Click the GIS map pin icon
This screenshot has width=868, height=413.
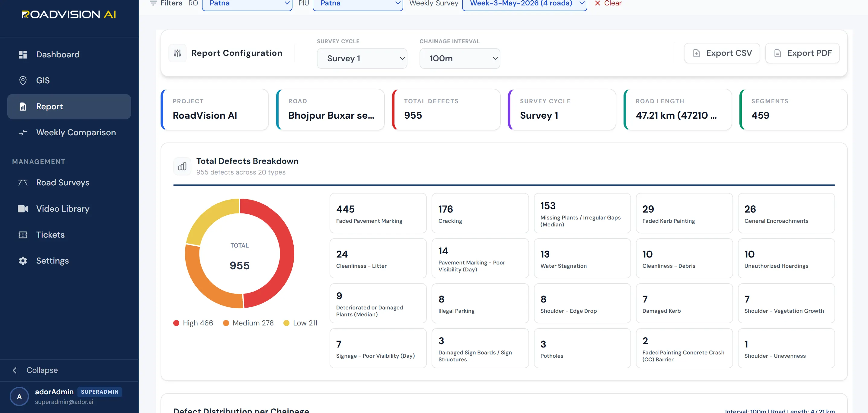click(x=23, y=81)
